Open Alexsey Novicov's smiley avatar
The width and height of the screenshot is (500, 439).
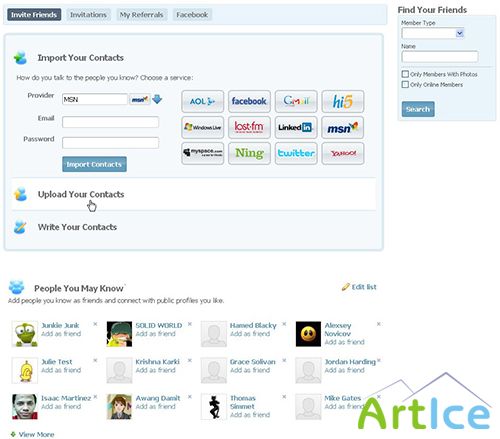[308, 334]
